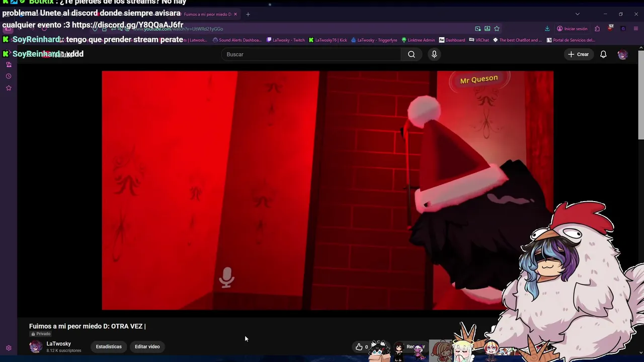Open the LaTwosky - Twitch bookmark

click(x=286, y=40)
